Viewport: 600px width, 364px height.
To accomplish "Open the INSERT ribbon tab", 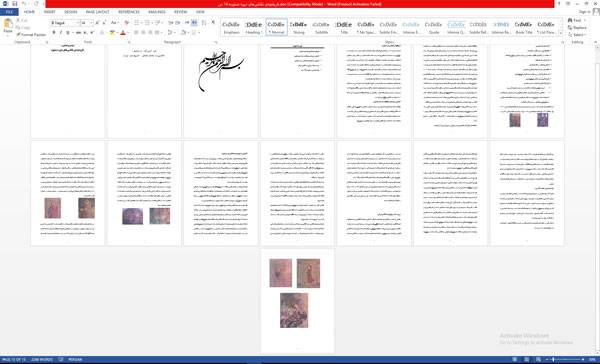I will tap(49, 12).
